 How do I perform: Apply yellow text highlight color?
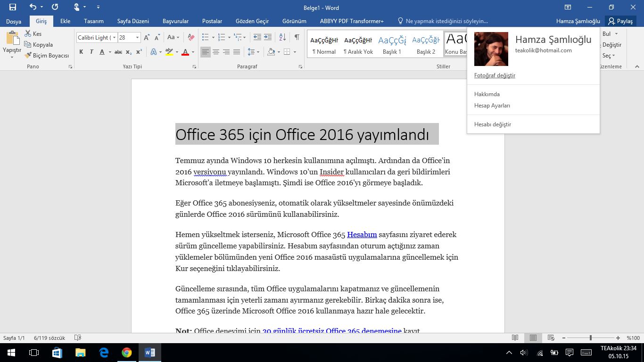(x=169, y=52)
